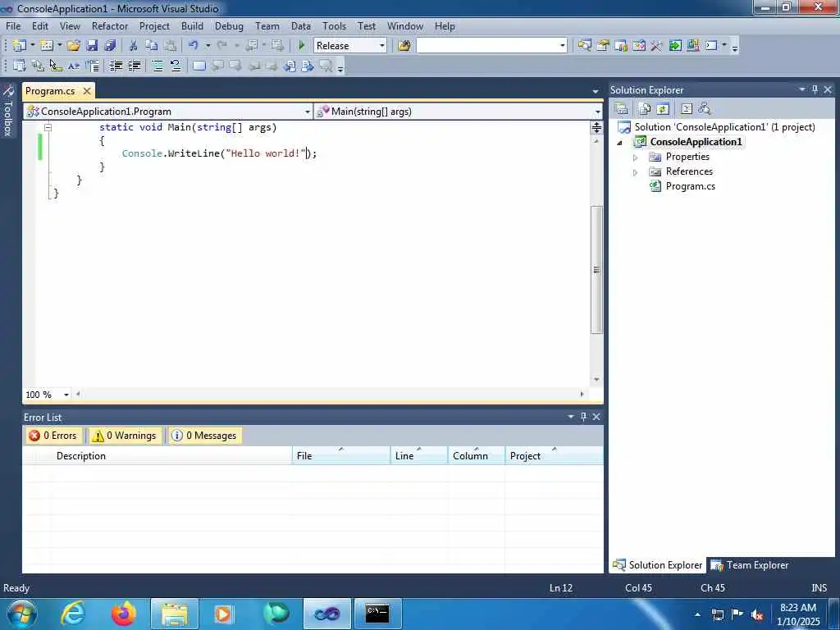Sort Error List by Description column
This screenshot has height=630, width=840.
pyautogui.click(x=171, y=456)
